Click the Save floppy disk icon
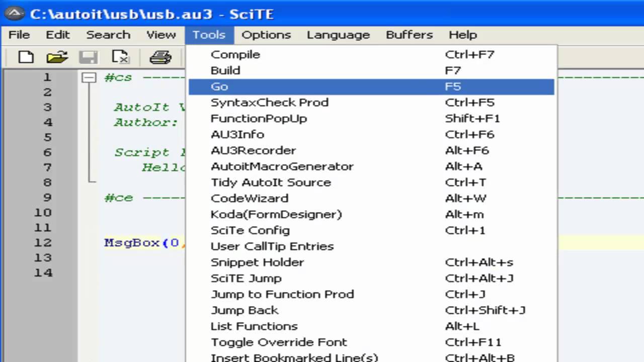This screenshot has height=362, width=644. 89,57
